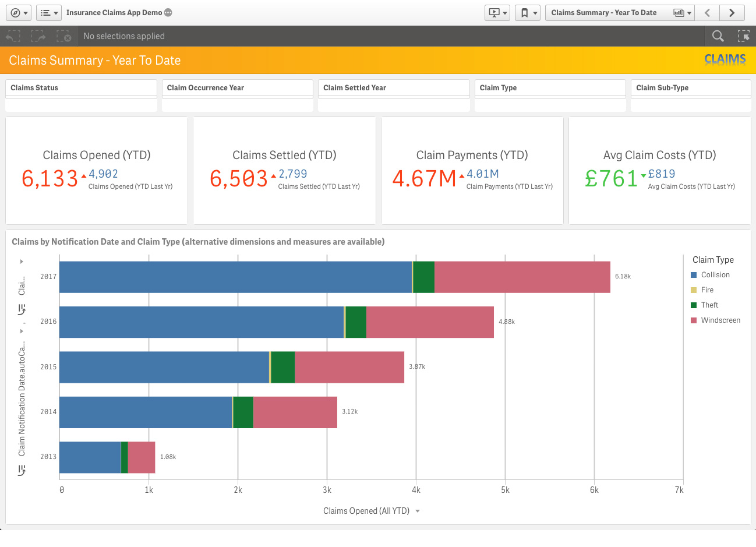This screenshot has height=547, width=756.
Task: Open Claims Summary sheet selector dropdown
Action: (620, 13)
